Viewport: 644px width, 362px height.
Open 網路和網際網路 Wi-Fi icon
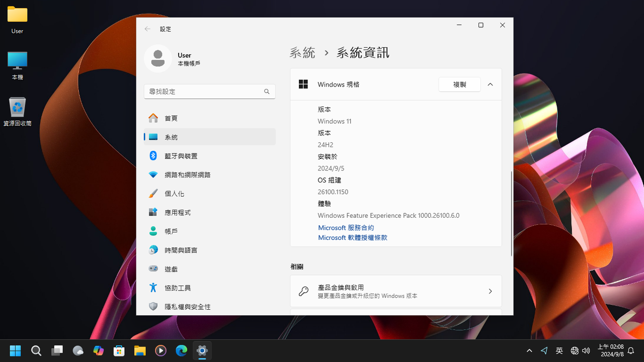[x=153, y=175]
